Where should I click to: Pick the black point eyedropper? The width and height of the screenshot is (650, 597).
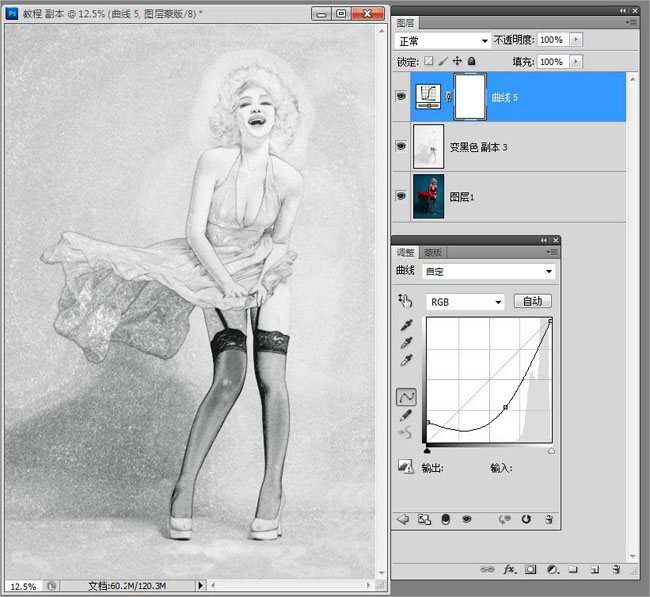tap(407, 325)
